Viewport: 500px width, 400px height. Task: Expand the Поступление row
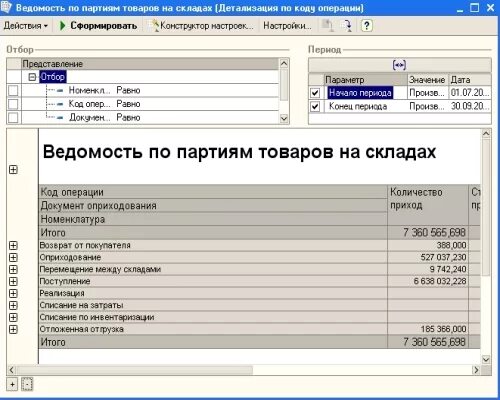(13, 282)
